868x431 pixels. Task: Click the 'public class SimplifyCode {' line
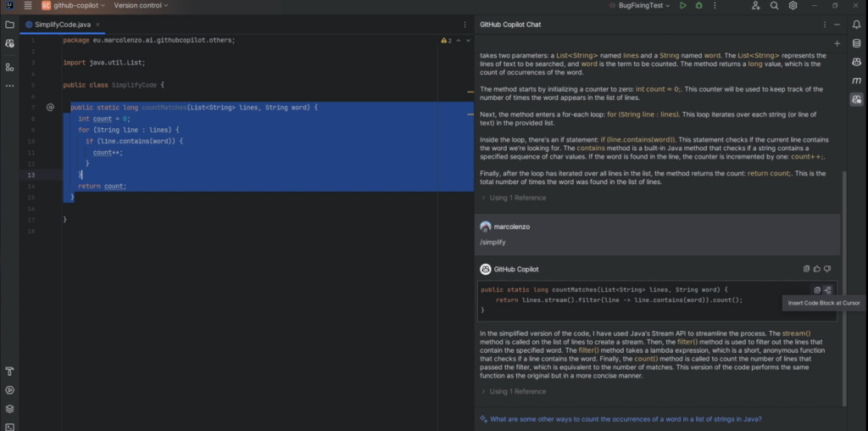coord(114,86)
